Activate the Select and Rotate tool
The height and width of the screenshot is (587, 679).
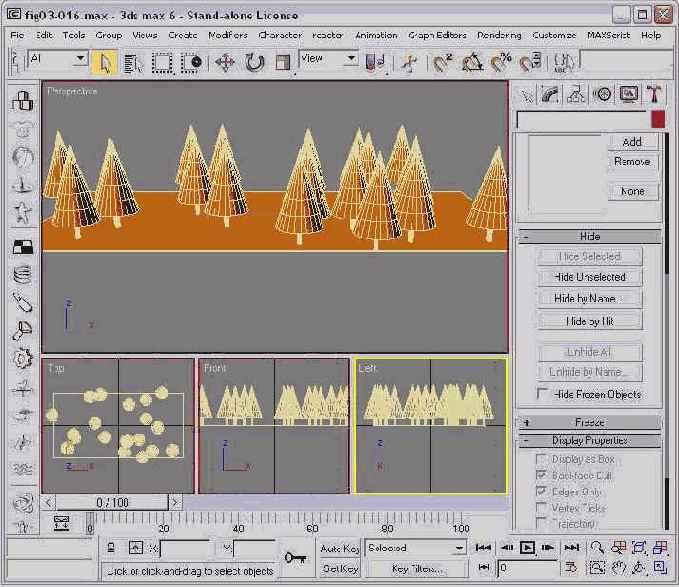click(x=255, y=62)
